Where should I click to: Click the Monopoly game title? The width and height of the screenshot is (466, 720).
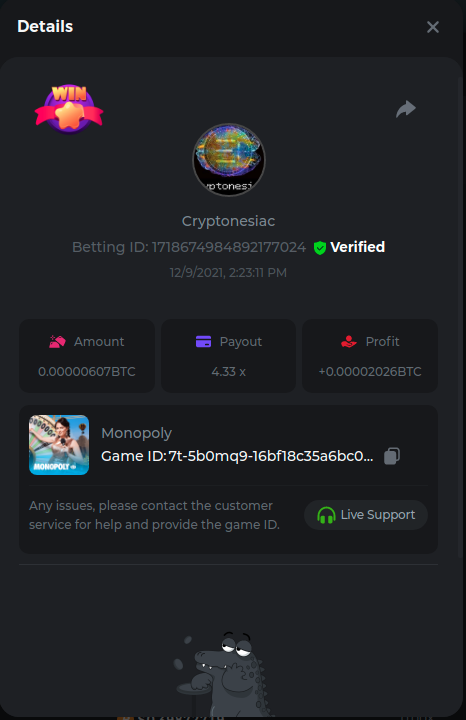point(136,433)
